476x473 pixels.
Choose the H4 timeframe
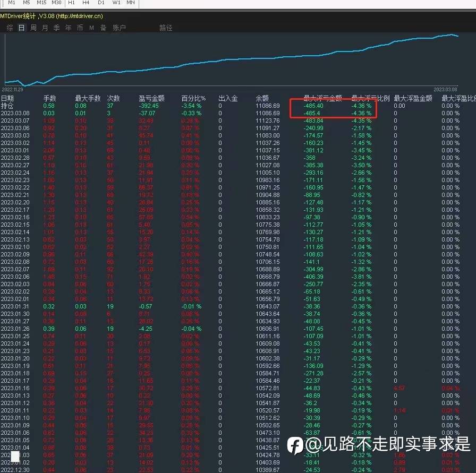coord(86,3)
